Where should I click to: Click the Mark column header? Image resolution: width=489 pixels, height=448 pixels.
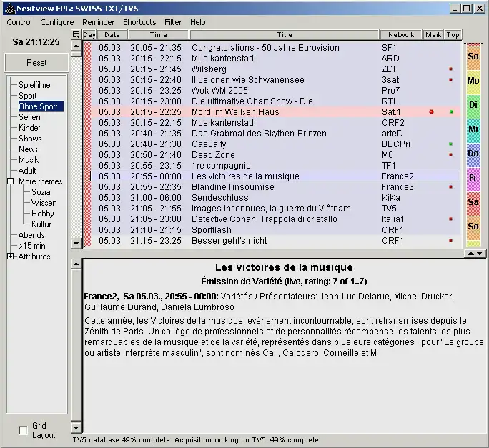[433, 34]
